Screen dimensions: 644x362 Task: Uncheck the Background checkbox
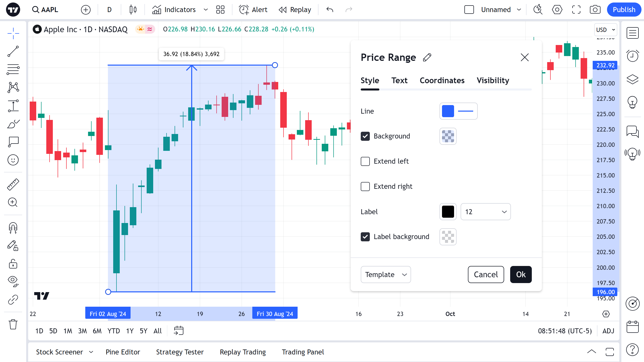pyautogui.click(x=365, y=136)
